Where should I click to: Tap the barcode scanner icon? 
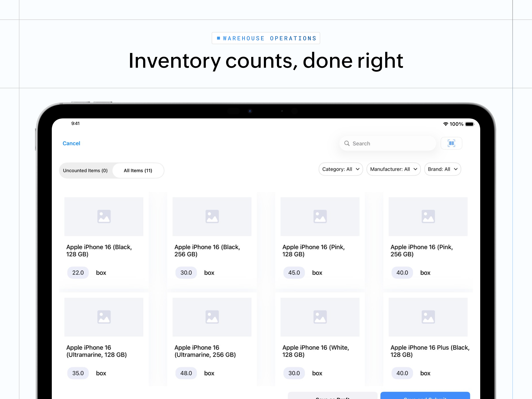(x=451, y=143)
